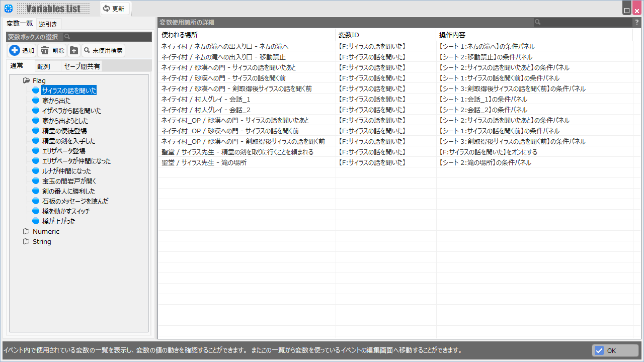Image resolution: width=644 pixels, height=362 pixels.
Task: Collapse the Flag folder
Action: [27, 80]
